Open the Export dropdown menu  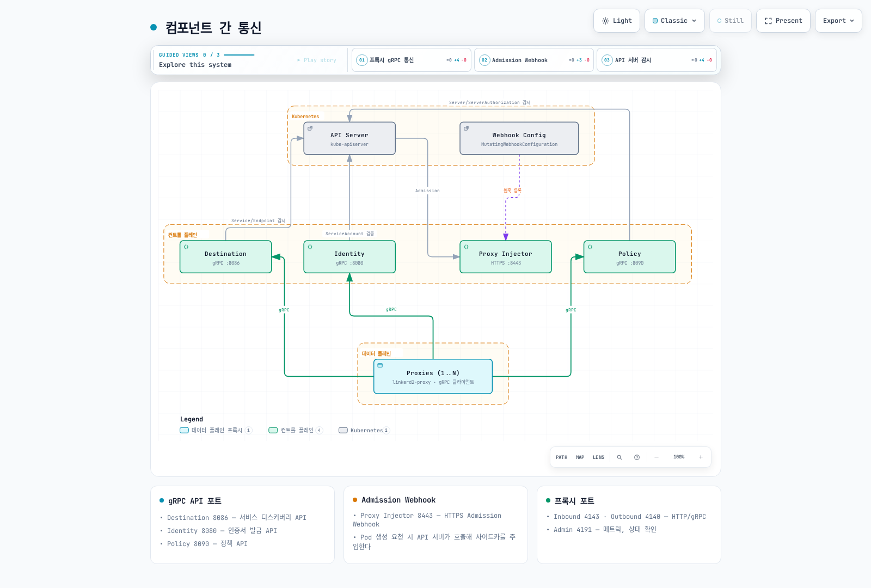click(x=838, y=21)
